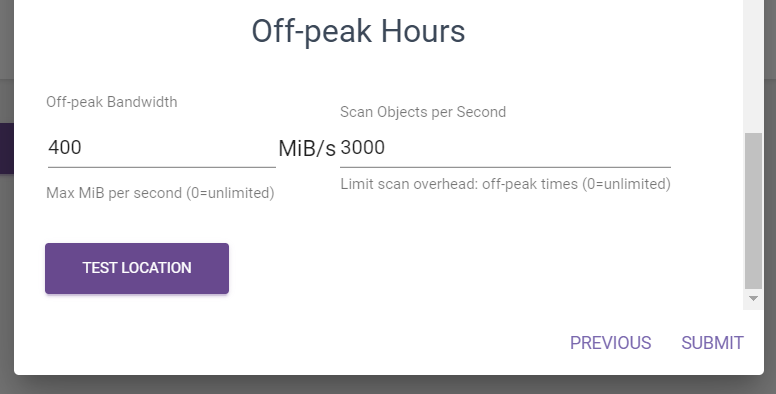Screen dimensions: 776x394
Task: Click the Off-peak Bandwidth label
Action: pos(112,102)
